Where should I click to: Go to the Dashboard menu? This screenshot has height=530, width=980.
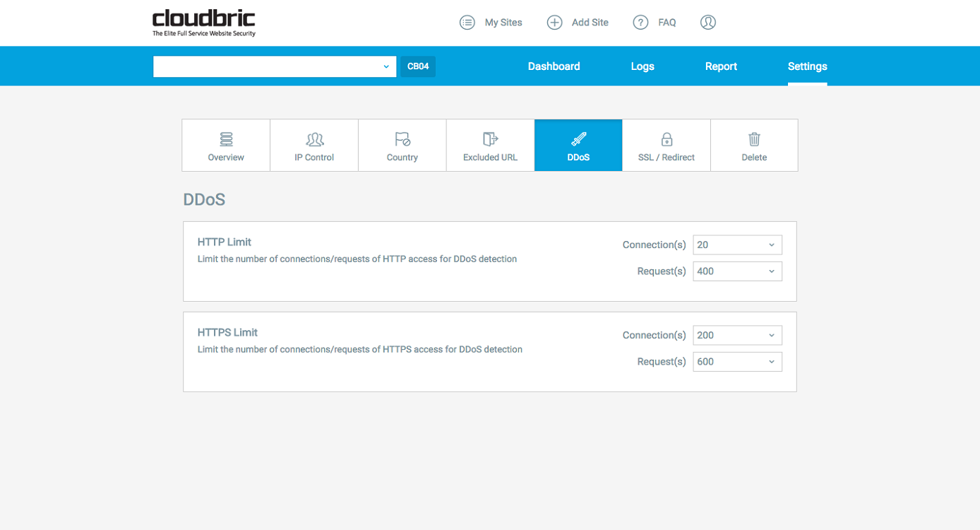pyautogui.click(x=554, y=66)
